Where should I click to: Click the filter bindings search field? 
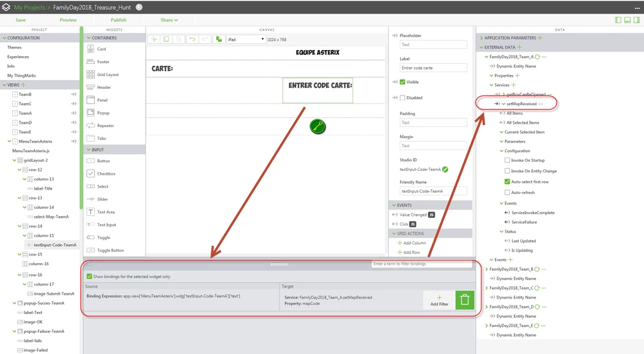click(x=422, y=264)
